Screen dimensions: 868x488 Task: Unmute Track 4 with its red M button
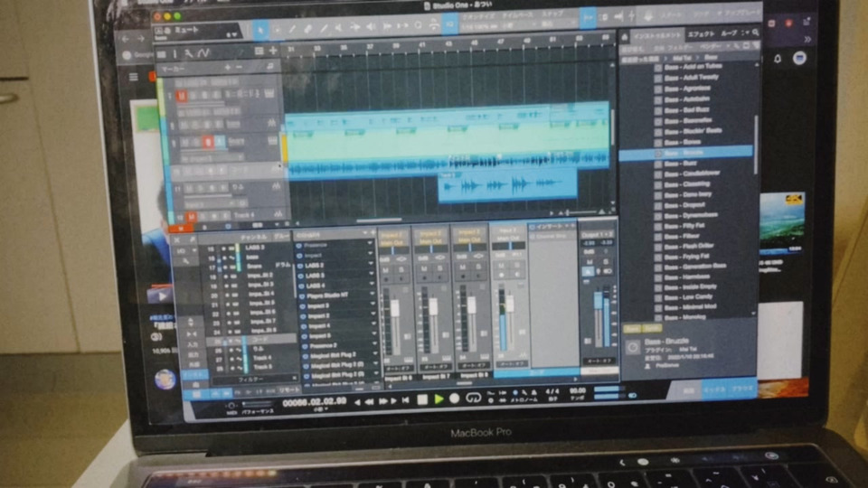click(191, 216)
